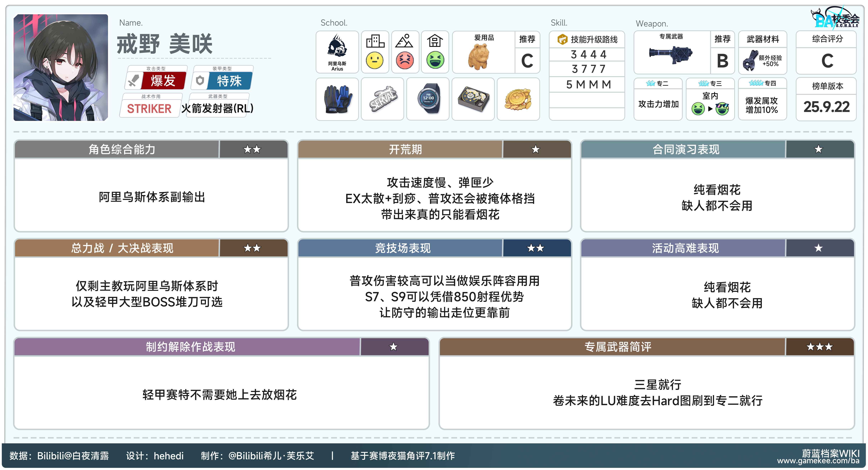Click the STRIKER tactical role label
This screenshot has height=470, width=868.
tap(149, 109)
